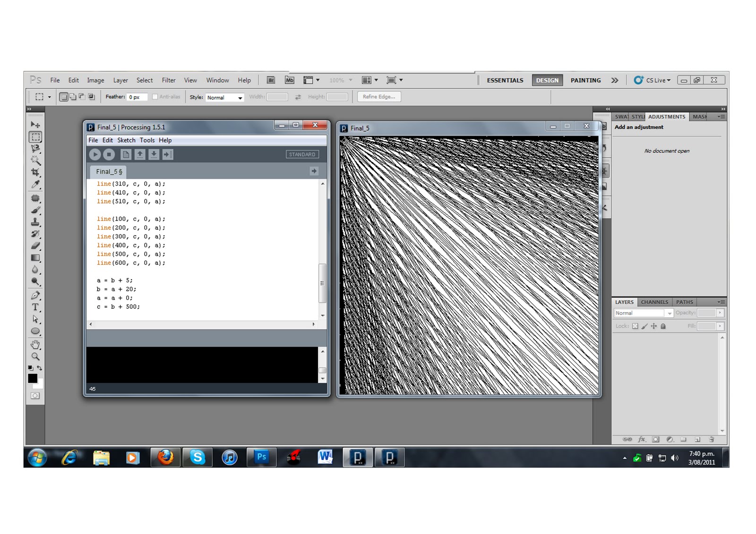Launch Adobe Bridge from the top bar
This screenshot has height=534, width=756.
[x=271, y=80]
